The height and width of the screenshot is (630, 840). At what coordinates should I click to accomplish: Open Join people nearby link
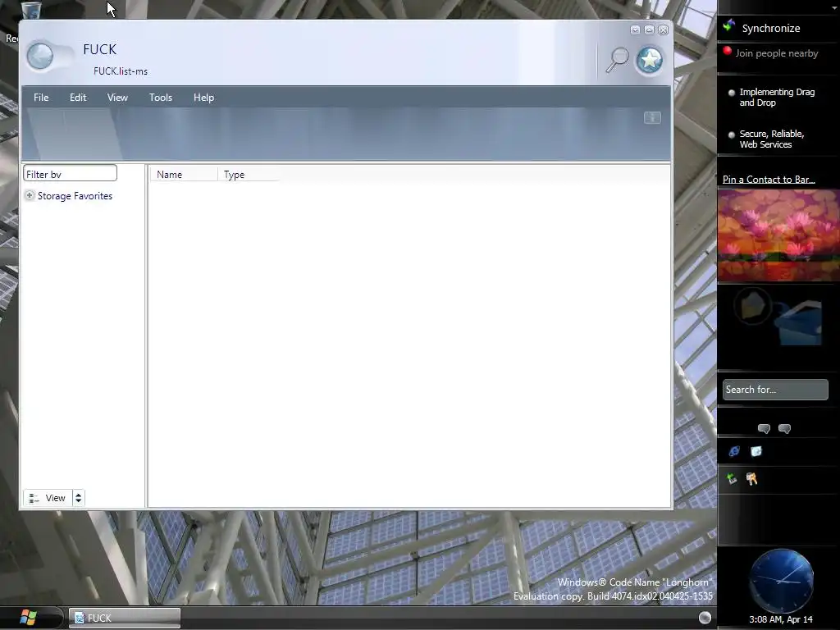click(x=777, y=53)
